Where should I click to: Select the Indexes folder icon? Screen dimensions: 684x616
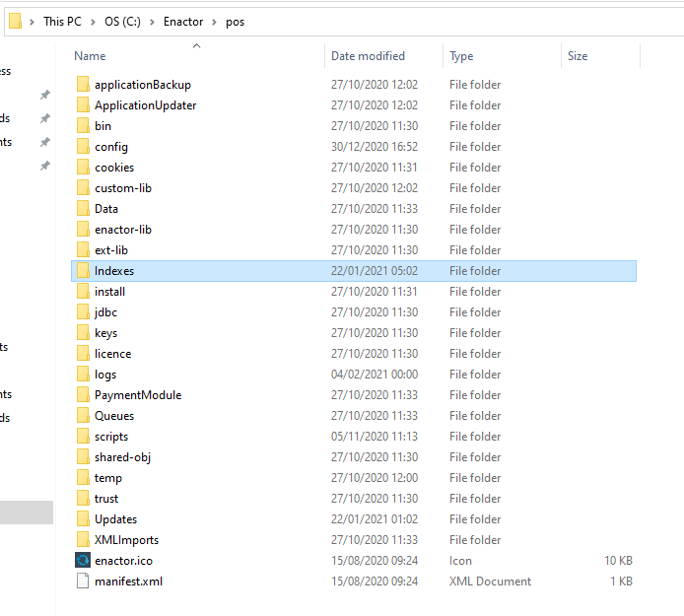[x=83, y=271]
